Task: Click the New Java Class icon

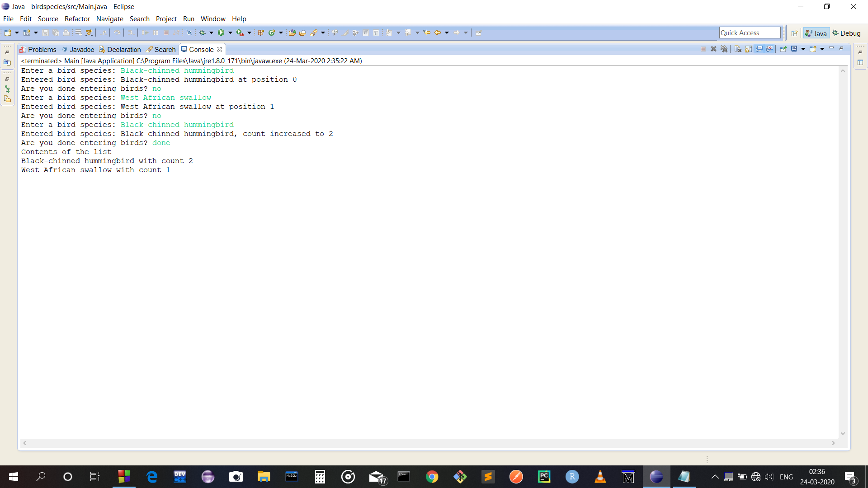Action: pos(272,33)
